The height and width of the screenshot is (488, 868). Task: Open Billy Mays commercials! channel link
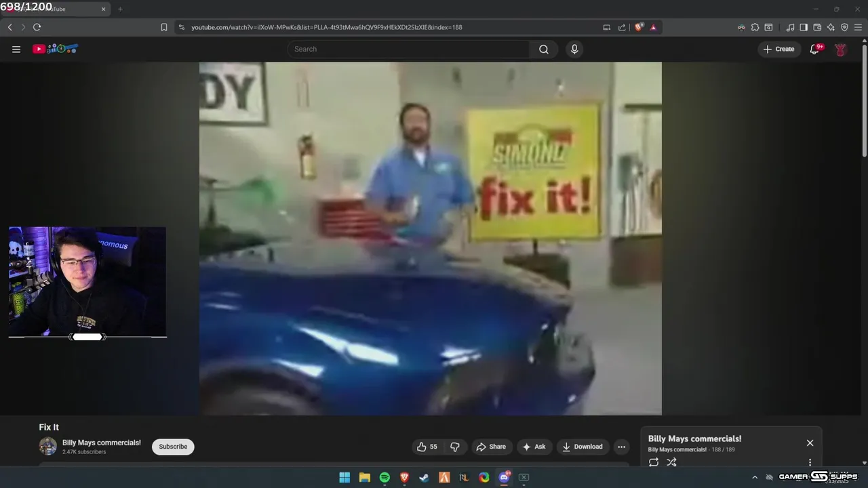point(102,443)
